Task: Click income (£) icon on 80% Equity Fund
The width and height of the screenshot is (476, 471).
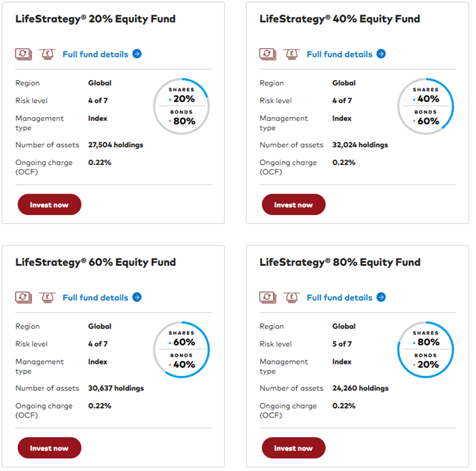Action: coord(292,297)
